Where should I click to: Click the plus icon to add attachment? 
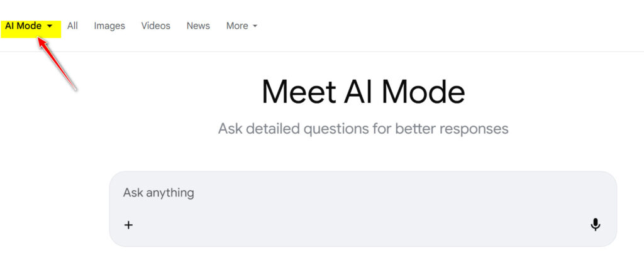(x=128, y=225)
